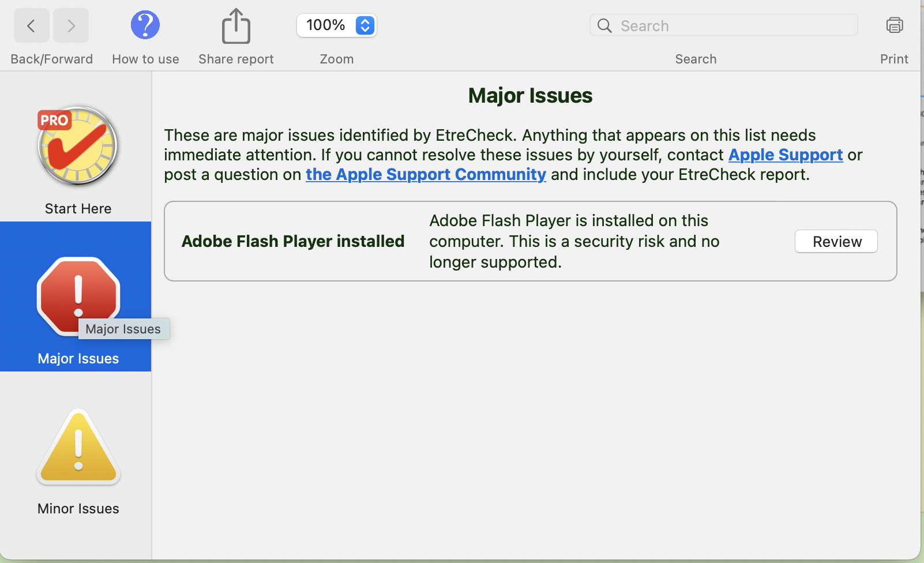
Task: Click the Start Here sidebar label
Action: click(x=78, y=209)
